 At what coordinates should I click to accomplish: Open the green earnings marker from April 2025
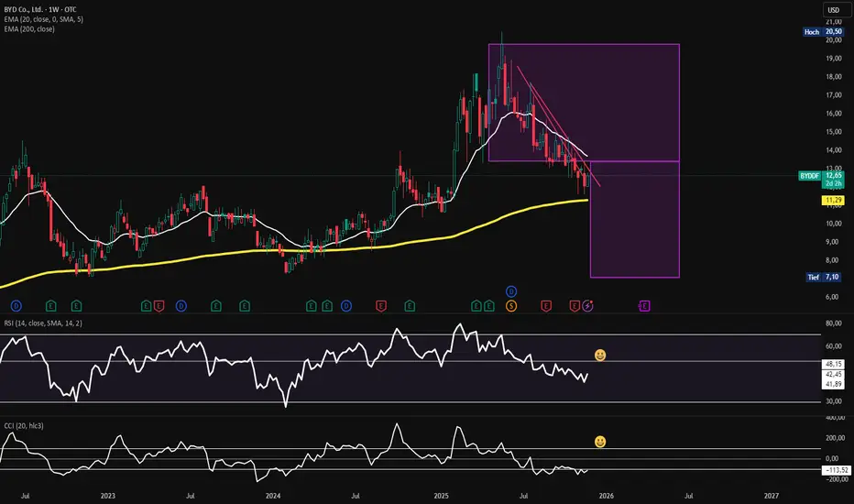[489, 306]
